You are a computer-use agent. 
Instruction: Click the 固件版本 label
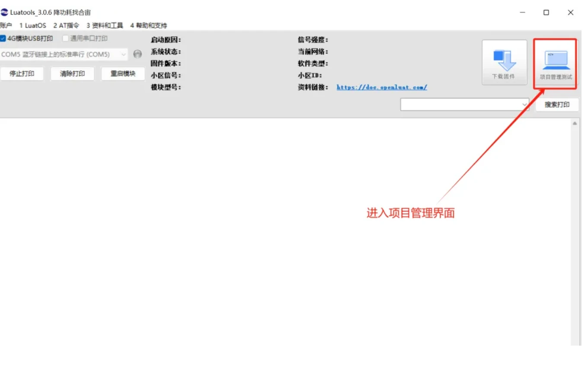pyautogui.click(x=166, y=64)
